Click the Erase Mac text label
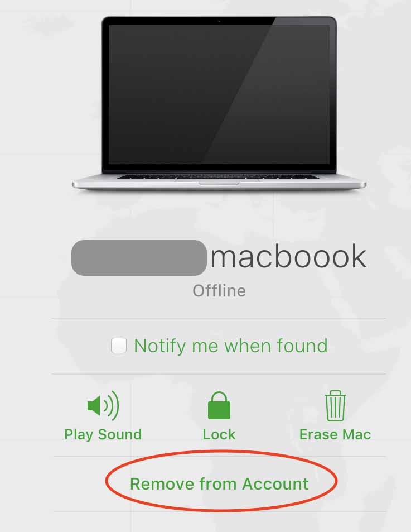The height and width of the screenshot is (532, 411). (x=335, y=435)
